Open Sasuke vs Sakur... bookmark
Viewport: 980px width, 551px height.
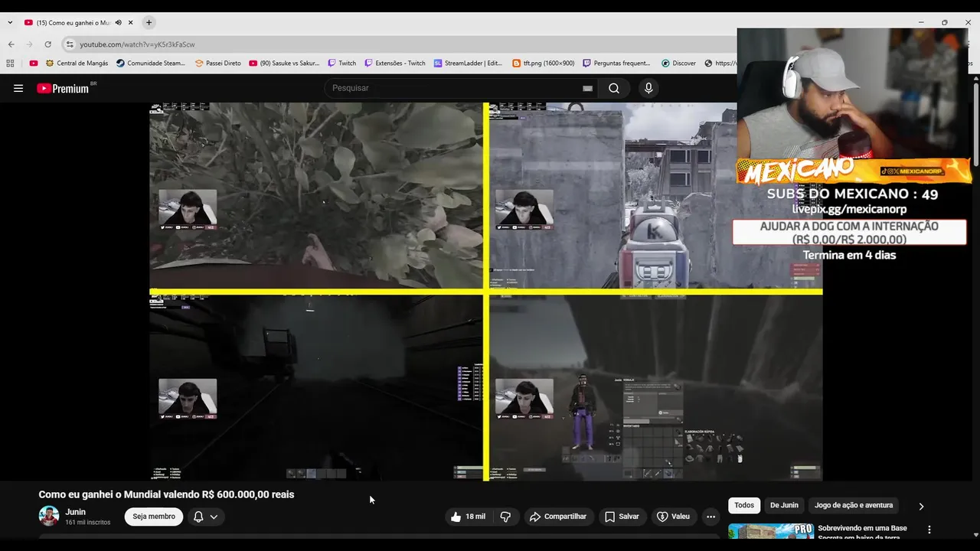284,64
